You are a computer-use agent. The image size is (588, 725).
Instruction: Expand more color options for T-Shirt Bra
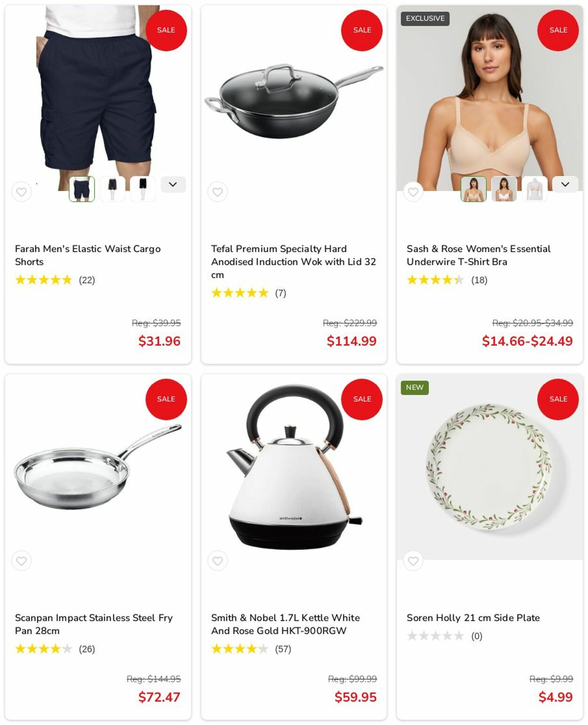565,184
